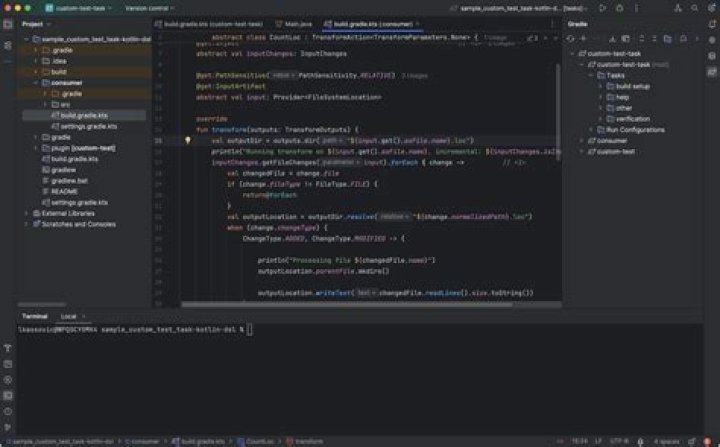Expand the plugin [custom-test] module
Viewport: 720px width, 447px height.
click(x=36, y=148)
